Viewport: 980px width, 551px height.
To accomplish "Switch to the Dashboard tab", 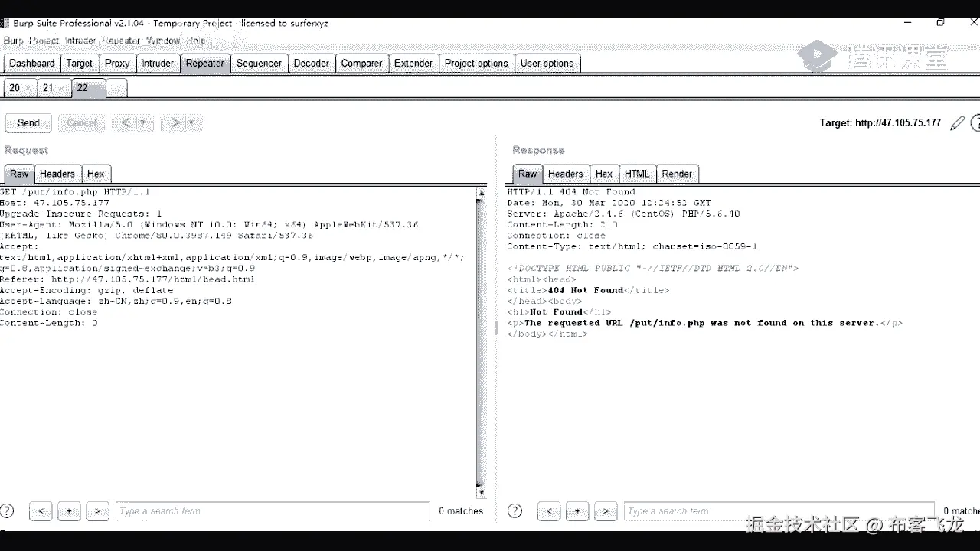I will [x=32, y=64].
